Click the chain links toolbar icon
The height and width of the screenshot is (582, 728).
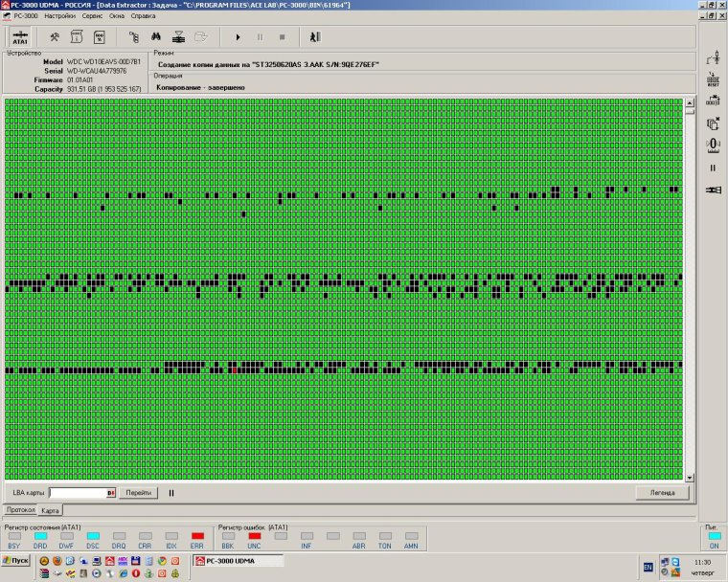134,37
